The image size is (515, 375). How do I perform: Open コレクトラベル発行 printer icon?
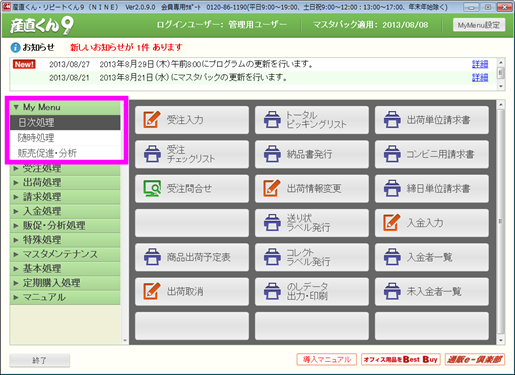point(272,257)
